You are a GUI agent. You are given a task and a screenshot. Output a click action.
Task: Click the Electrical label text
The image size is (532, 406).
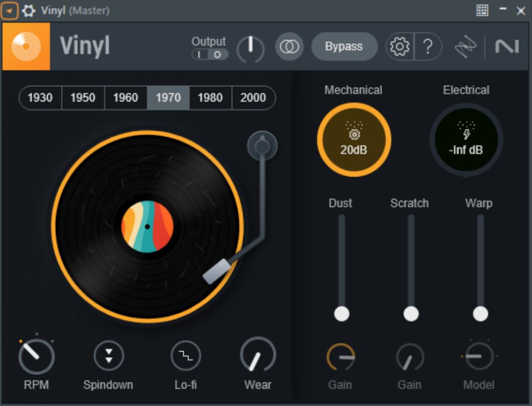[x=466, y=90]
